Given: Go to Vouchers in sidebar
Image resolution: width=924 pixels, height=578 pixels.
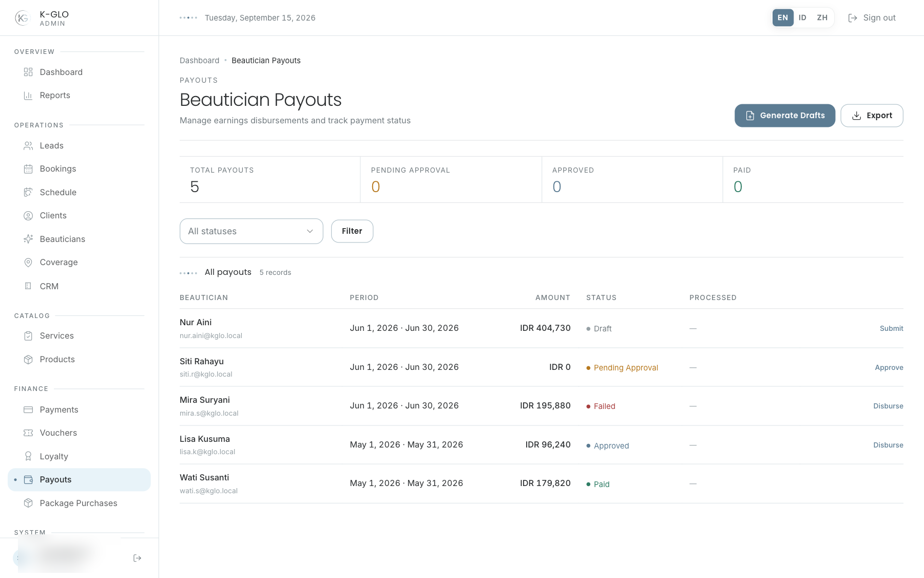Looking at the screenshot, I should click(79, 433).
